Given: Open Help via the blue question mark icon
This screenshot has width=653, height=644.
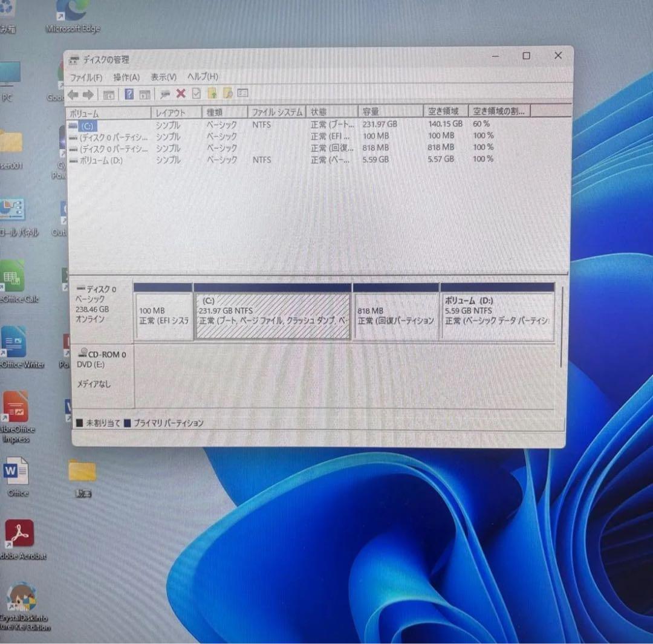Looking at the screenshot, I should 128,93.
